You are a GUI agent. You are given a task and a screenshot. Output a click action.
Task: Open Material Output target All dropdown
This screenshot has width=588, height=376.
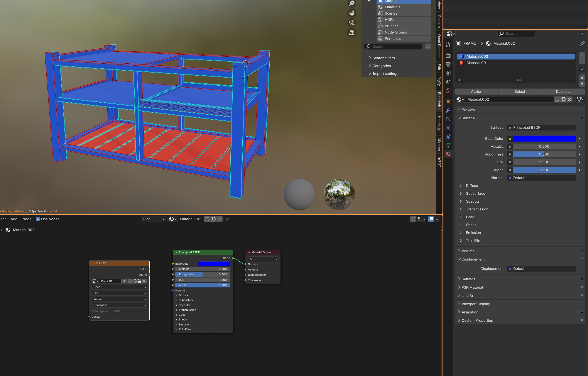point(263,259)
